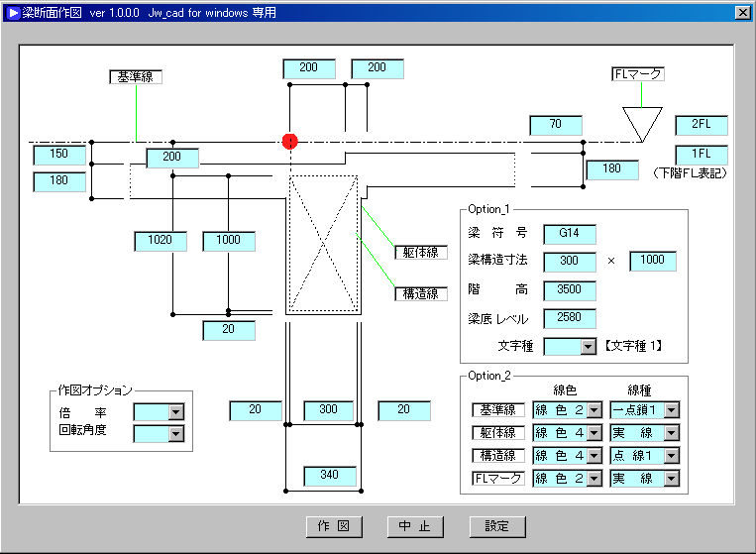Click the 梁底レベル field showing 2580
The image size is (756, 554).
pyautogui.click(x=570, y=319)
